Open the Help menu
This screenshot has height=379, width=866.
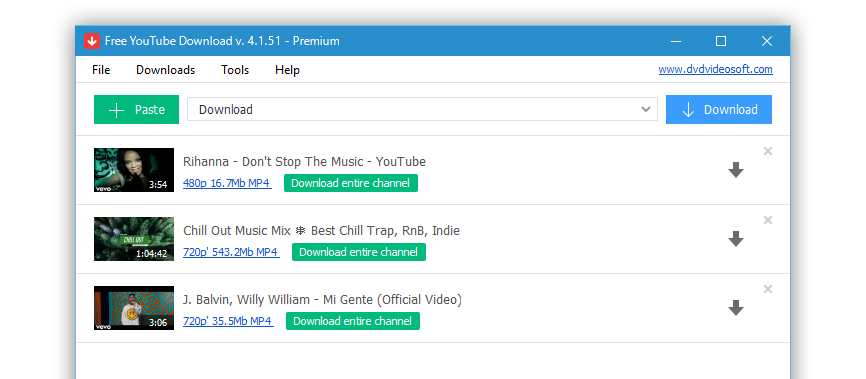pyautogui.click(x=287, y=70)
